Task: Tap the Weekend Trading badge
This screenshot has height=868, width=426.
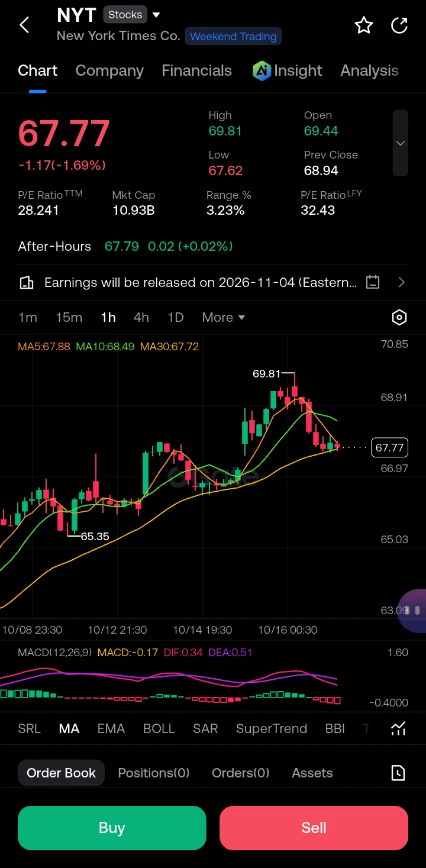Action: [x=233, y=36]
